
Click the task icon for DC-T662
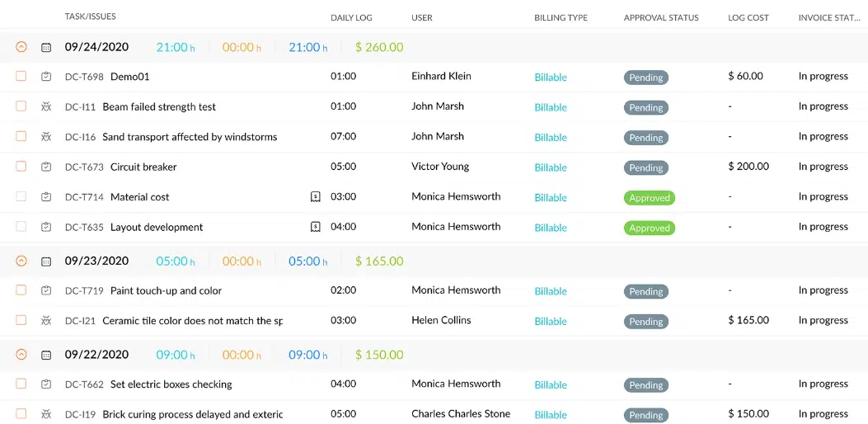point(46,384)
